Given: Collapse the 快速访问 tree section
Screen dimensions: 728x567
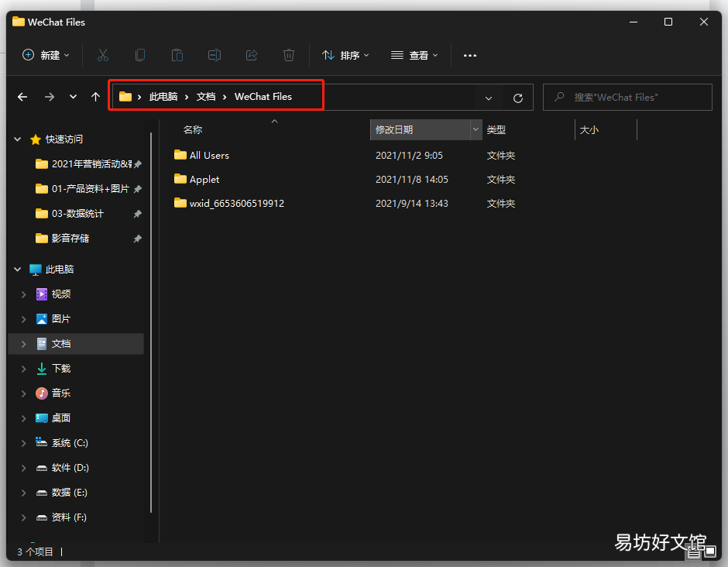Looking at the screenshot, I should tap(18, 139).
